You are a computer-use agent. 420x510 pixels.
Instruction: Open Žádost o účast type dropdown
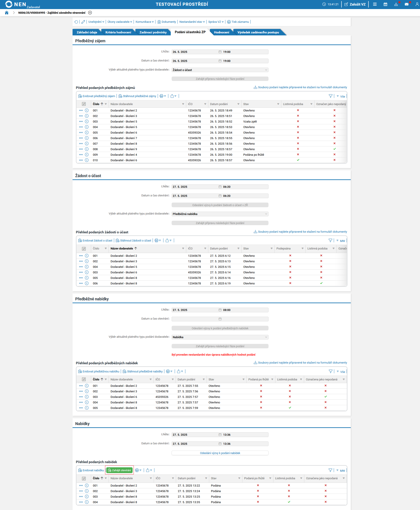click(x=220, y=70)
